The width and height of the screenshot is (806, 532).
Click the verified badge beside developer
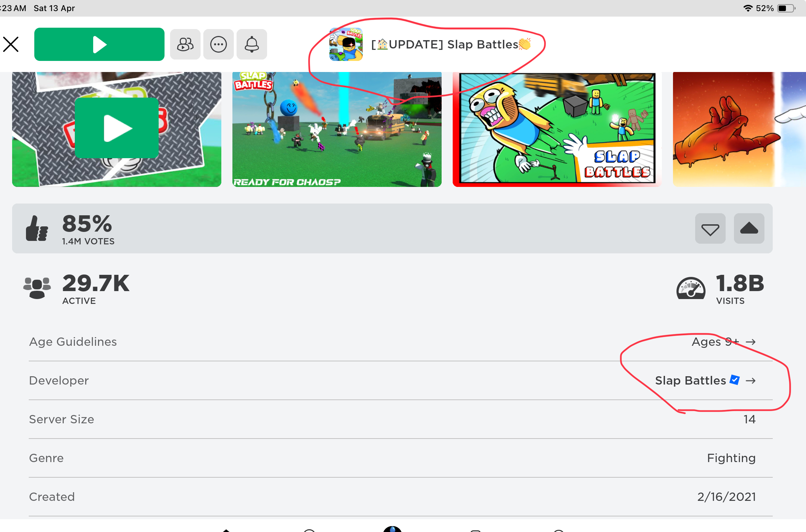click(x=734, y=380)
